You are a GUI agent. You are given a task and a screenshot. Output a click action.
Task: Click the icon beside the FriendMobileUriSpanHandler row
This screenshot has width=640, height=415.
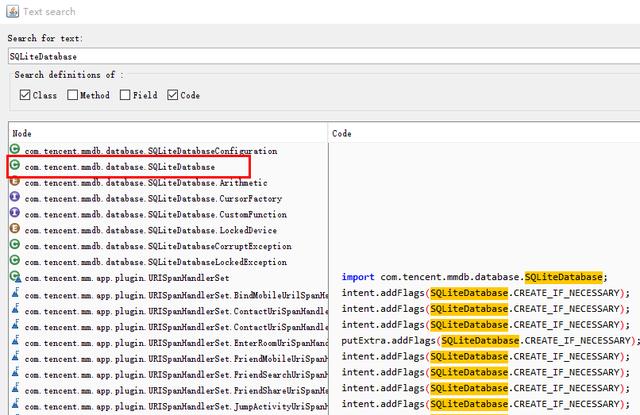click(15, 357)
